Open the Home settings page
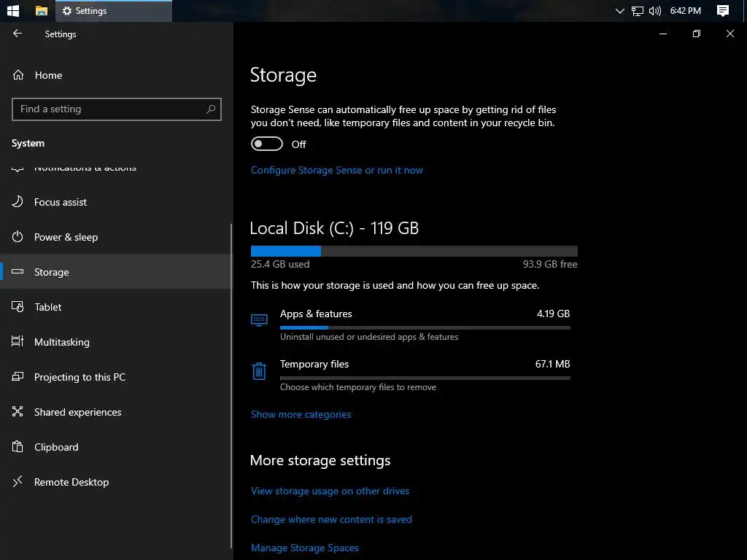Viewport: 747px width, 560px height. (x=116, y=75)
